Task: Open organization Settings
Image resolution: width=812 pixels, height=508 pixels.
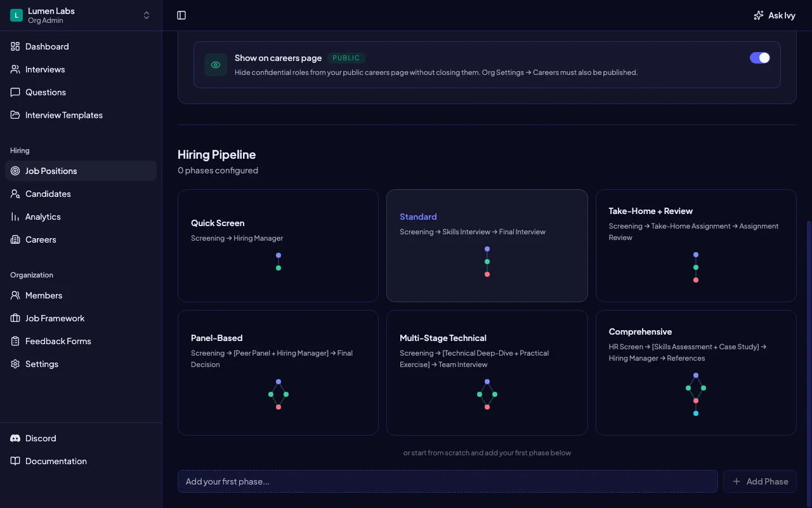Action: click(81, 364)
